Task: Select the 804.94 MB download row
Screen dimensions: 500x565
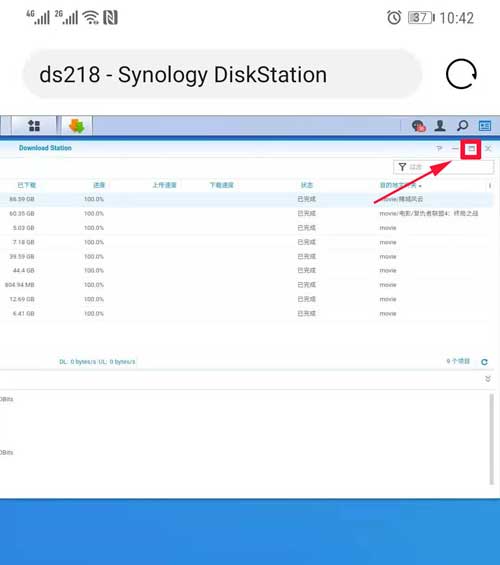Action: pyautogui.click(x=246, y=285)
